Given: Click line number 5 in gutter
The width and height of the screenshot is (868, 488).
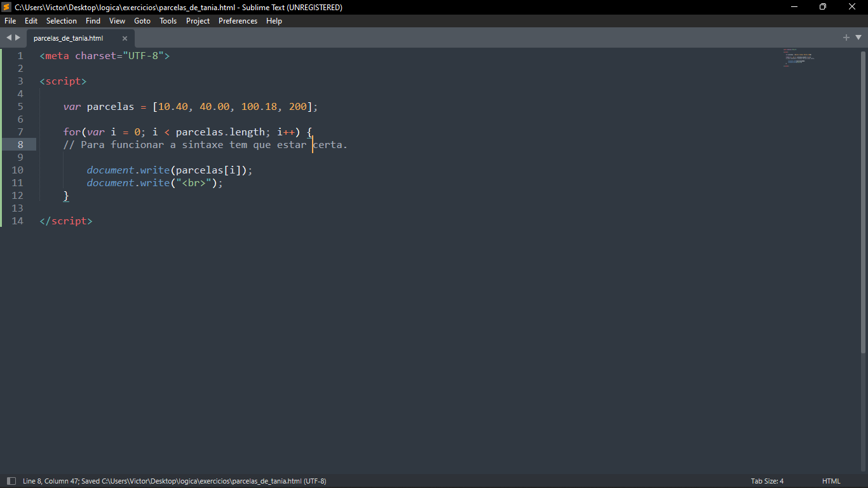Looking at the screenshot, I should click(20, 107).
